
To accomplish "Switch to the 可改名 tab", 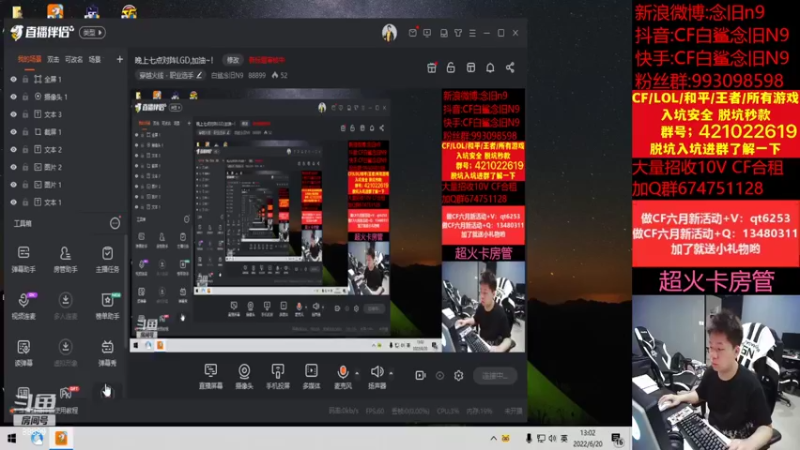I will point(74,59).
